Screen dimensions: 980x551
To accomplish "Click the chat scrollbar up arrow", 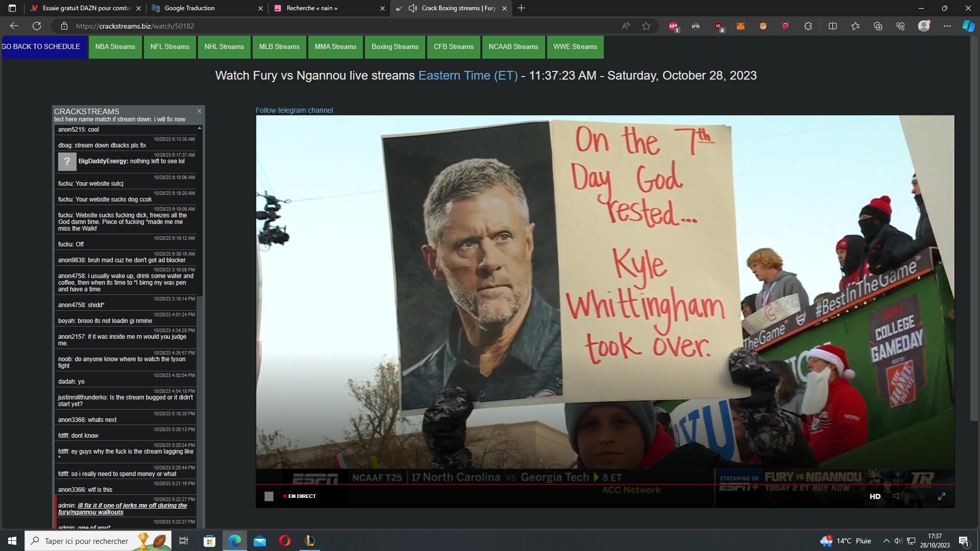I will [x=200, y=128].
